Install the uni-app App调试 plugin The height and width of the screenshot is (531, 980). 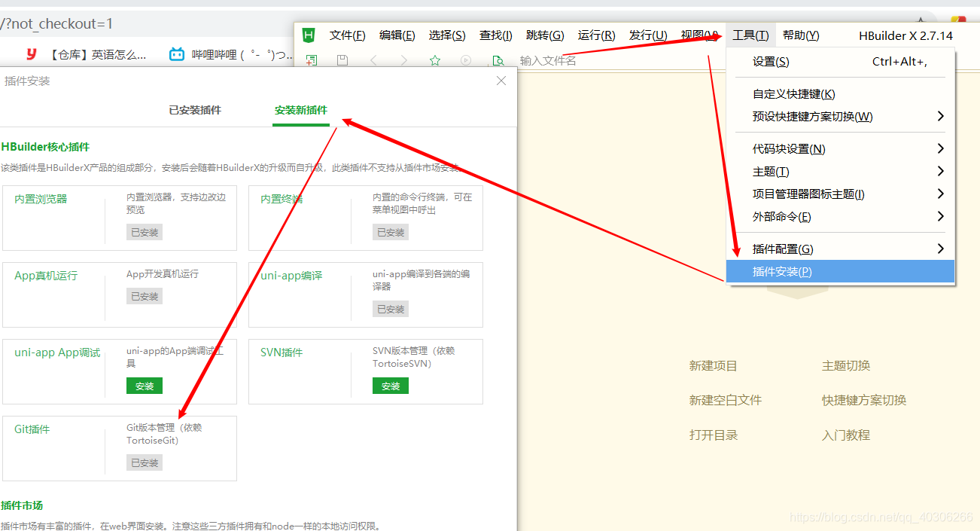pos(145,386)
